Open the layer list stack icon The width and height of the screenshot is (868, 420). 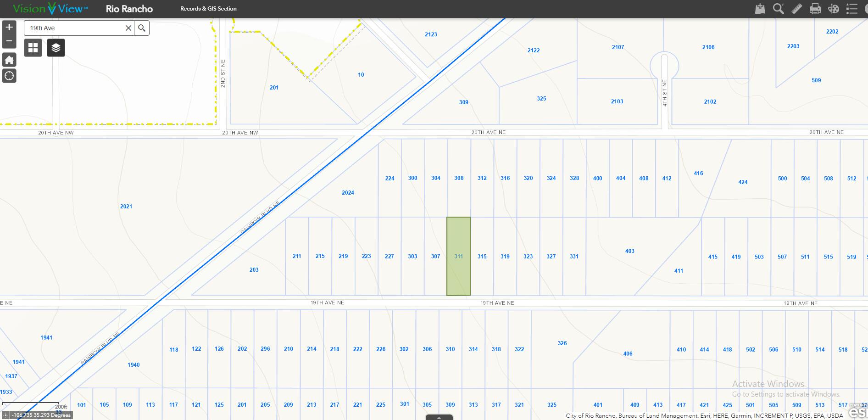pos(56,48)
